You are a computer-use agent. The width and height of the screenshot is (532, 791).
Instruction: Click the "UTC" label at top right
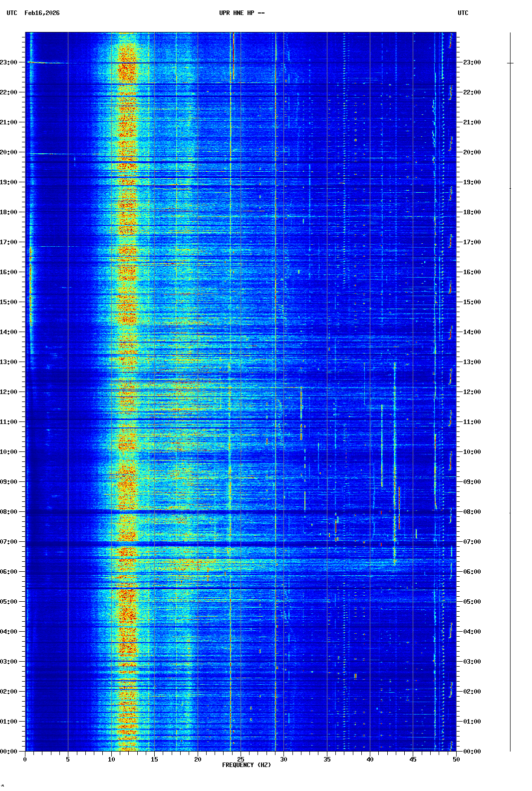[x=463, y=13]
